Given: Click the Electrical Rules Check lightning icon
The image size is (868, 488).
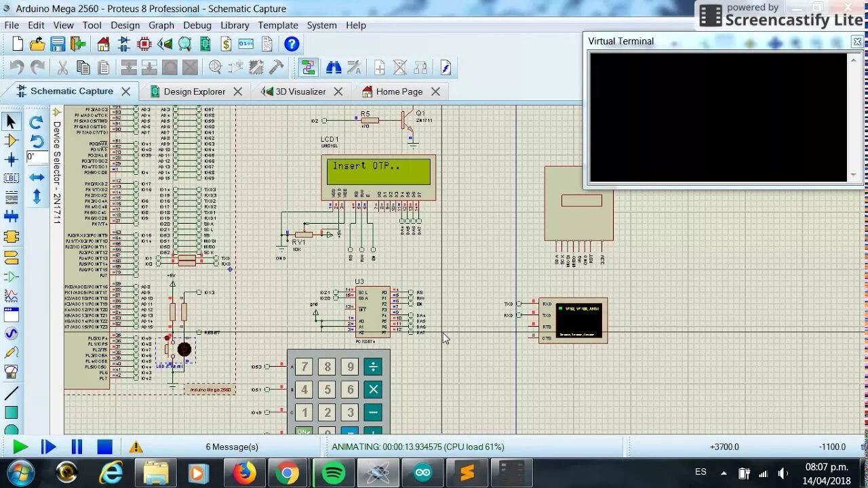Looking at the screenshot, I should [446, 68].
